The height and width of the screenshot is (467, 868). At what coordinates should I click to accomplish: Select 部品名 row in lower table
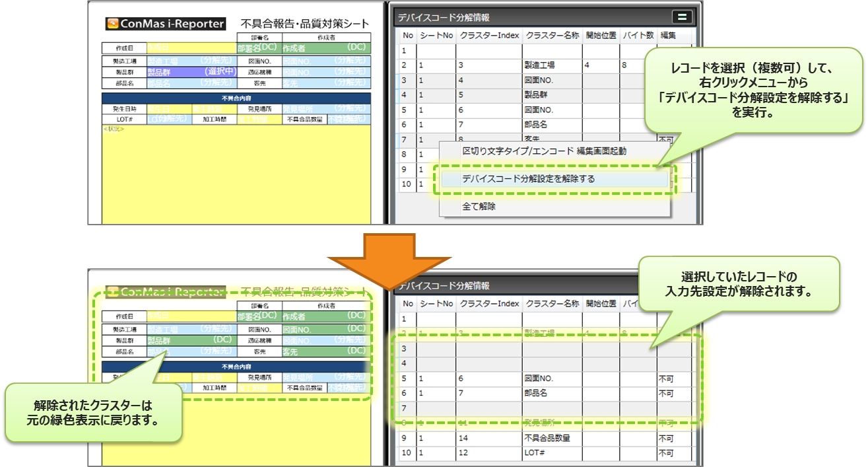pos(545,393)
